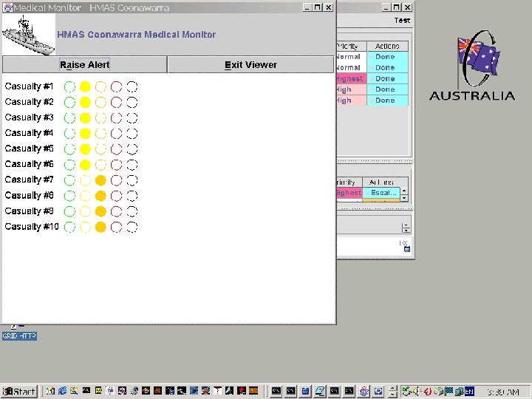Select Casualty #7 empty yellow status circle
532x399 pixels.
85,180
